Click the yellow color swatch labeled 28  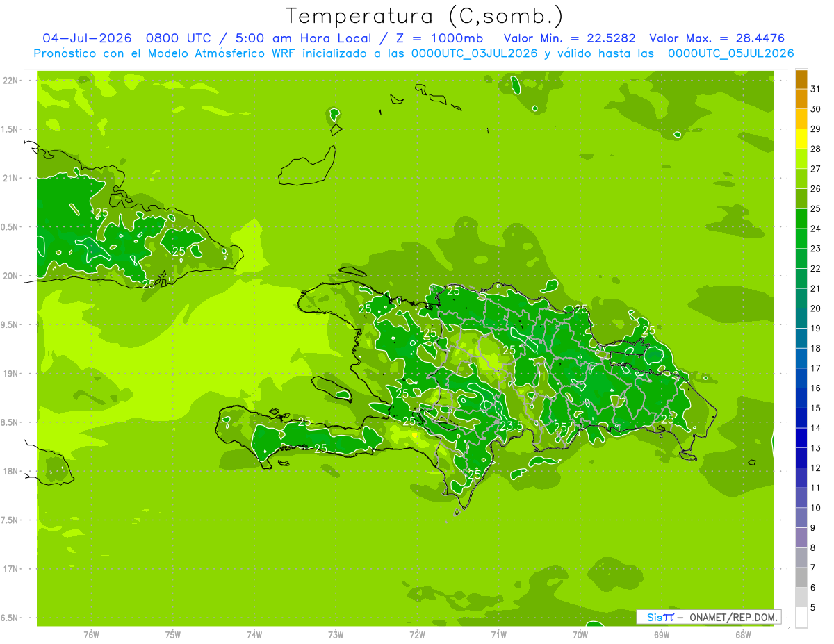click(x=801, y=139)
